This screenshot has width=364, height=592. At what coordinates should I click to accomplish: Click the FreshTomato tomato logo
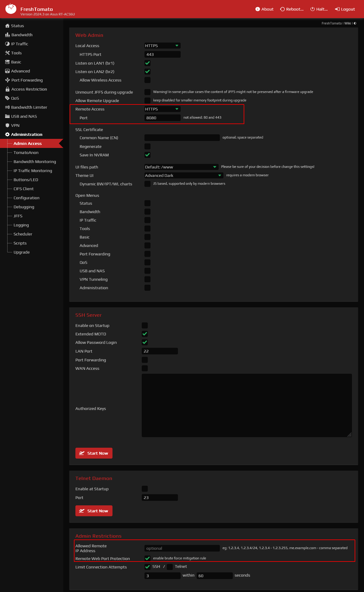pyautogui.click(x=11, y=9)
